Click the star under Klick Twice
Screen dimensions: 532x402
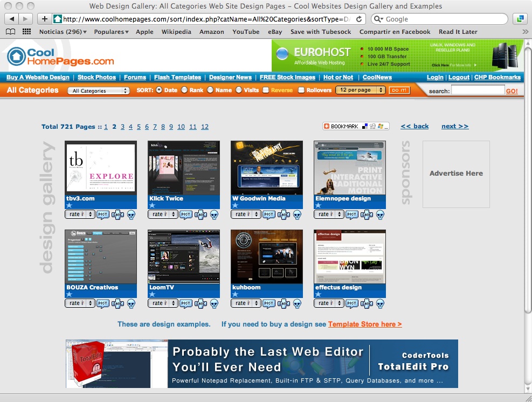[153, 205]
